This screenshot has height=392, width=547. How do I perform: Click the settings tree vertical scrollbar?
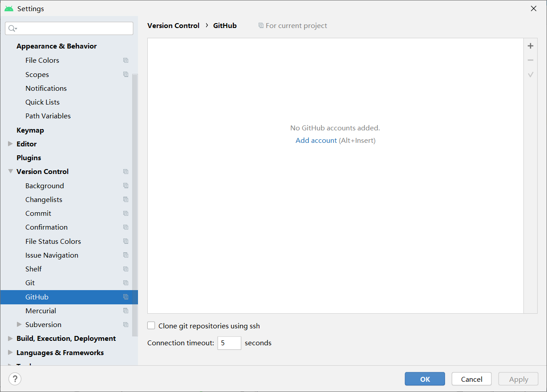coord(135,205)
